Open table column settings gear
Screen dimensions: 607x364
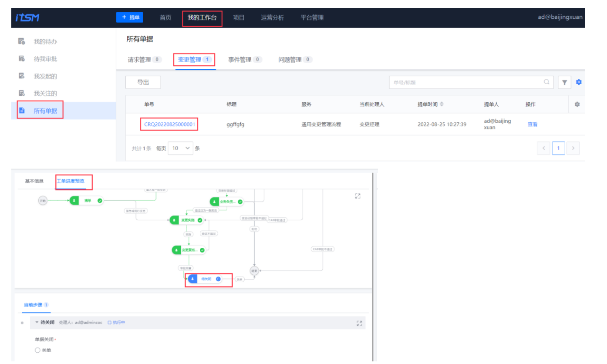[577, 104]
